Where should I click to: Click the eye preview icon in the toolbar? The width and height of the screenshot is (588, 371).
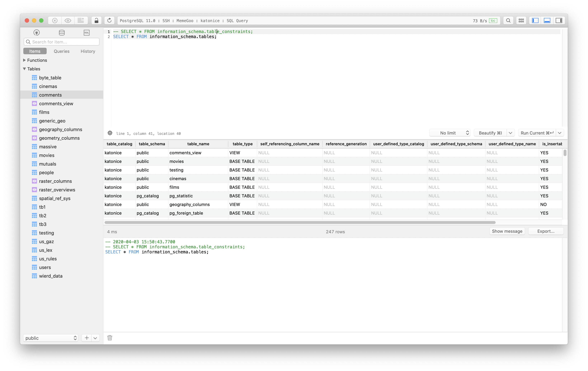pyautogui.click(x=68, y=20)
